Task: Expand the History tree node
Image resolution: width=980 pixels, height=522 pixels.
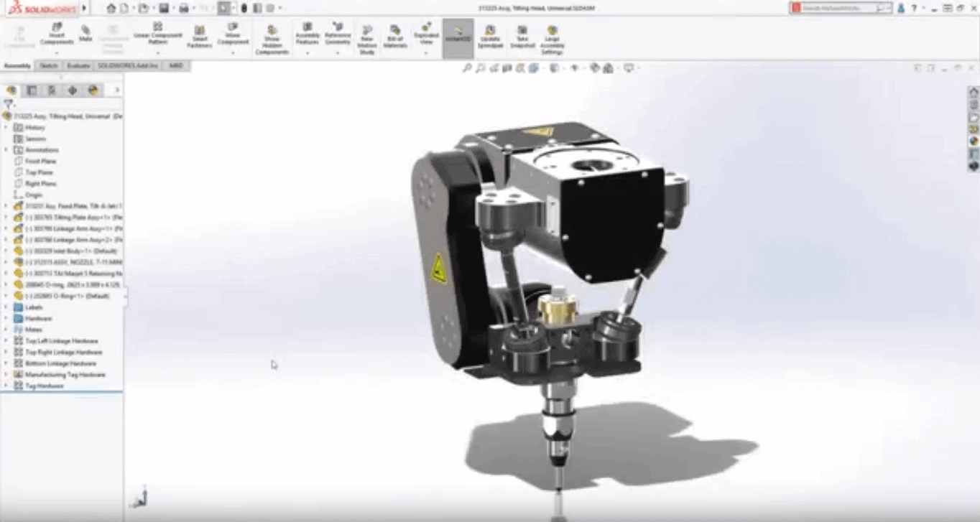Action: [6, 128]
